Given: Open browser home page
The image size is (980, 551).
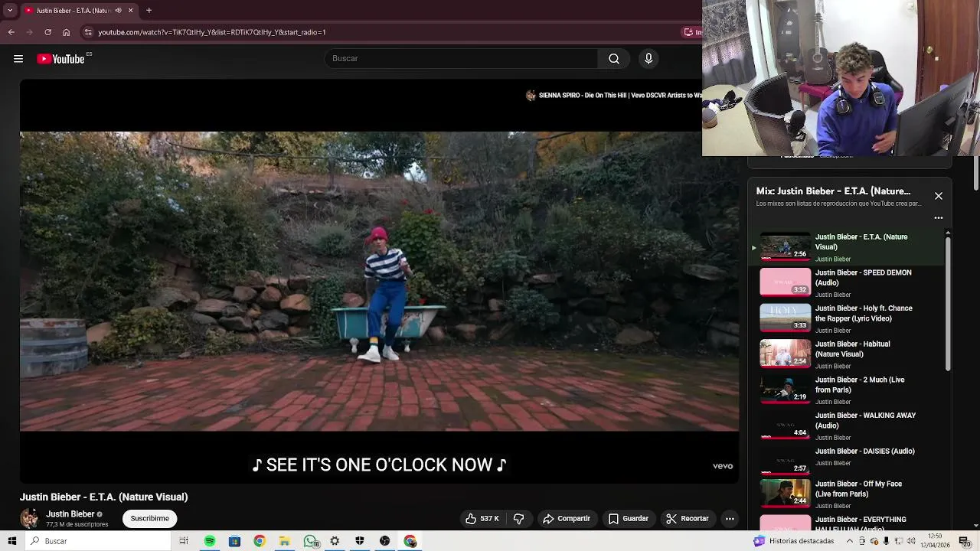Looking at the screenshot, I should point(66,32).
